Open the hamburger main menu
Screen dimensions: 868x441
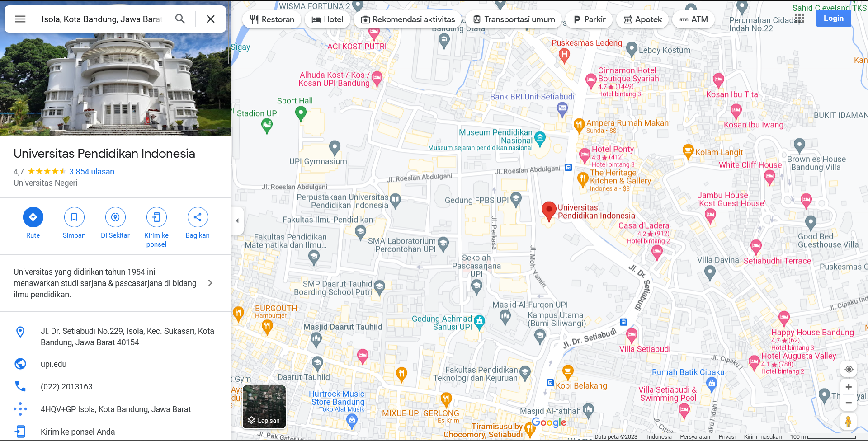point(20,19)
